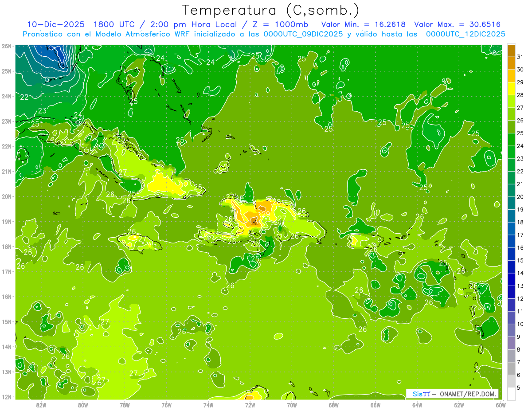Click the '0000UTC_09DIC2025' initialization time
Image resolution: width=532 pixels, height=411 pixels.
tap(303, 34)
